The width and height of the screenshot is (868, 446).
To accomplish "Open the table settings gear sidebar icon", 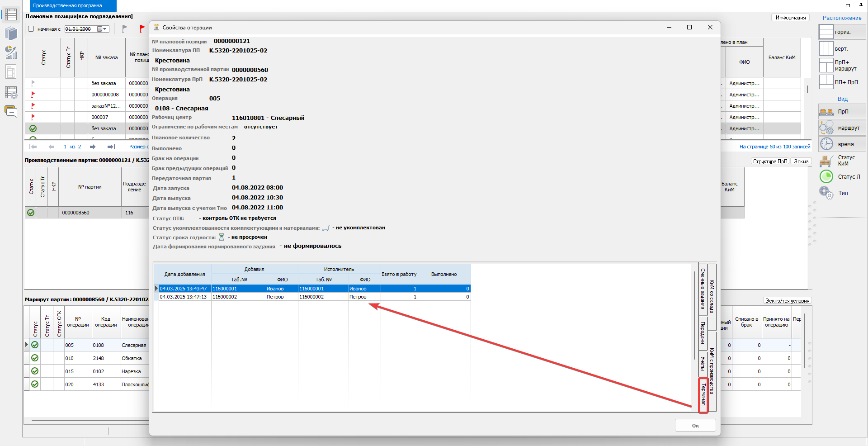I will coord(11,92).
